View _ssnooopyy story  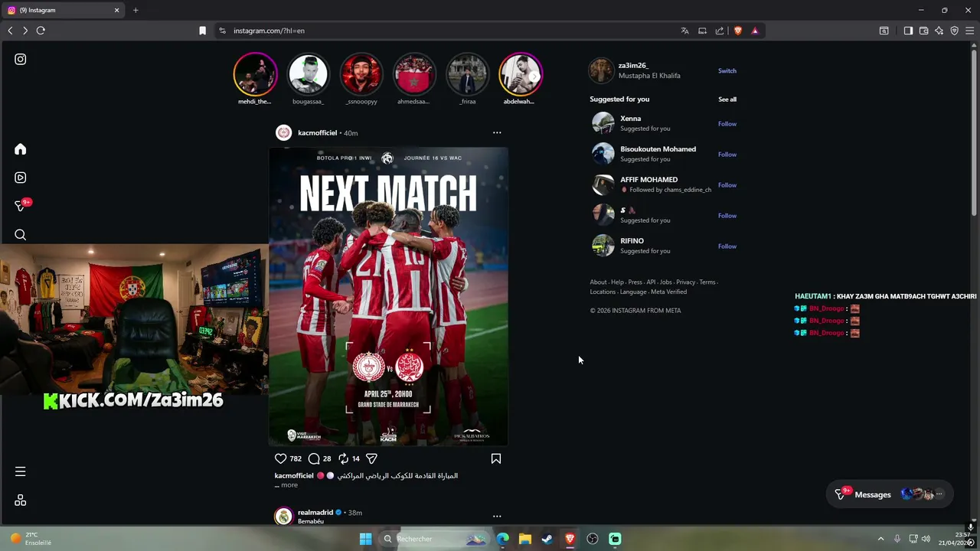(361, 74)
